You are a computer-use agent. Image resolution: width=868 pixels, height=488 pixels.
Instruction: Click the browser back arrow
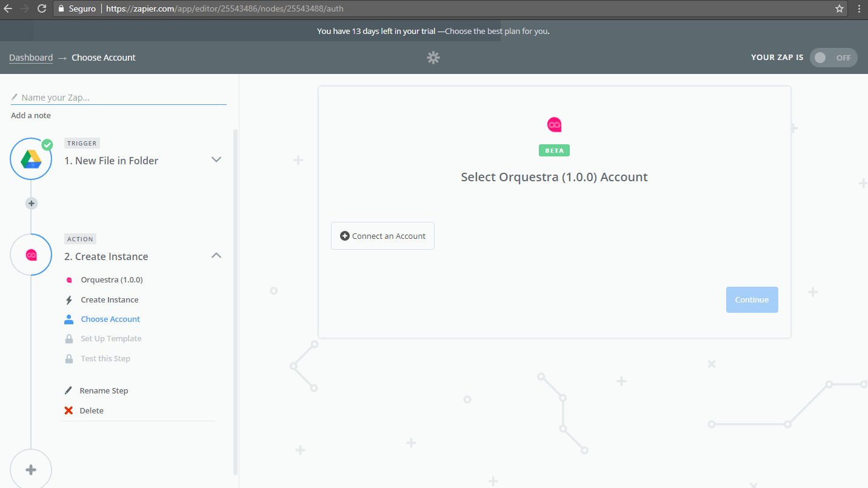(x=8, y=8)
